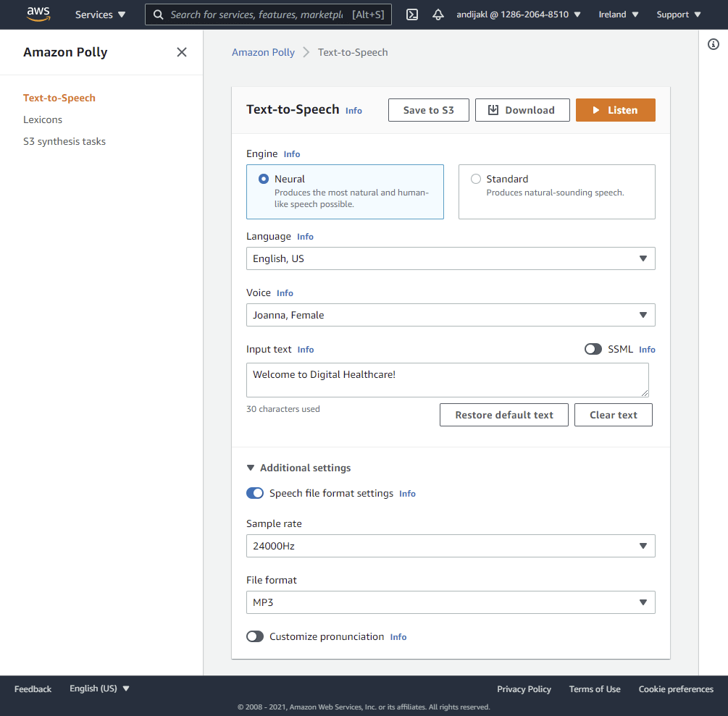Click Save to S3 button
728x716 pixels.
pos(428,110)
